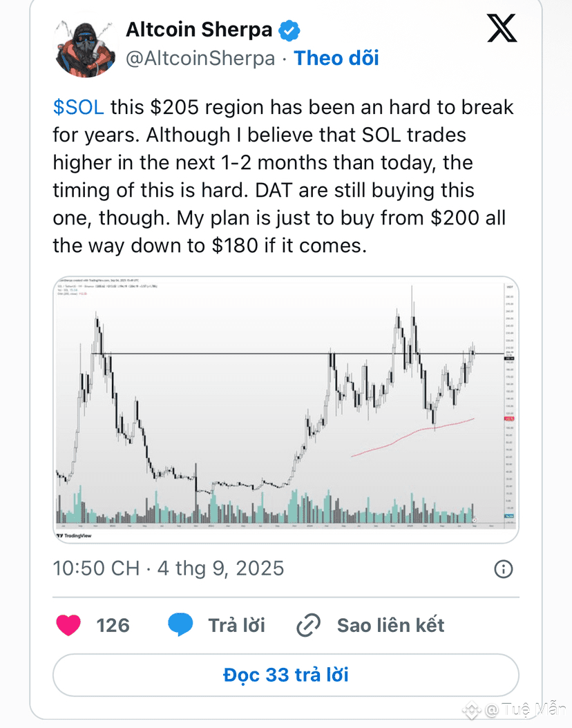The image size is (572, 728).
Task: Click the TradingView logo in chart
Action: (x=74, y=536)
